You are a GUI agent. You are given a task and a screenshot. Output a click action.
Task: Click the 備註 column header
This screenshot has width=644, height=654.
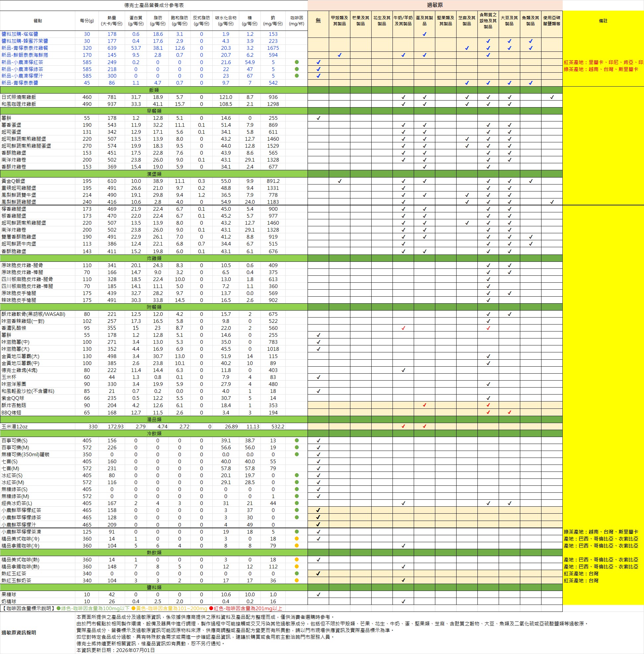(603, 21)
